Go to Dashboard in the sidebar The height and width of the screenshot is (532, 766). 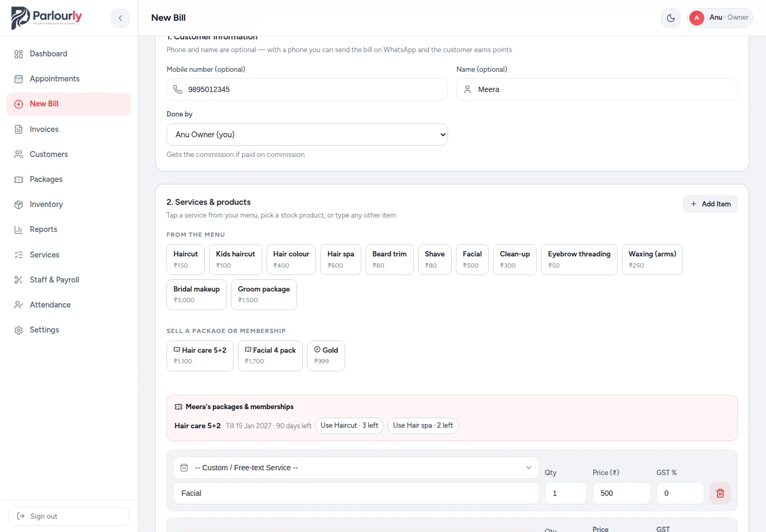(69, 54)
